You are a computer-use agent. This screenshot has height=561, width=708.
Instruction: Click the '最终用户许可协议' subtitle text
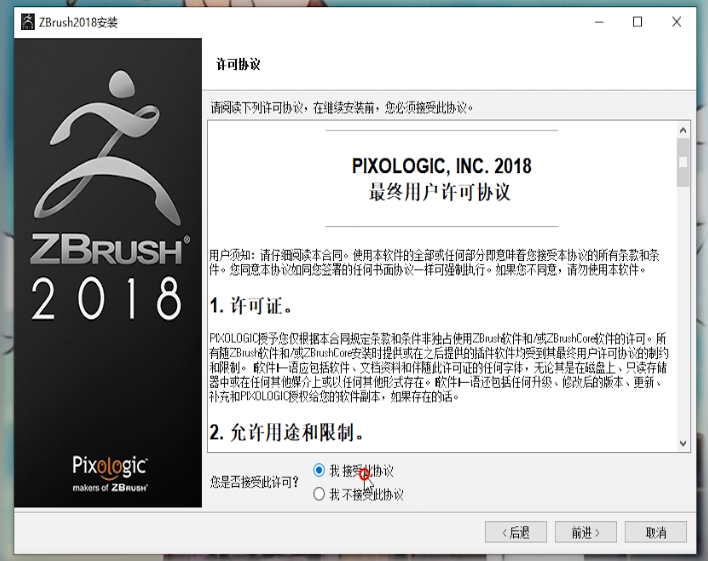[x=440, y=192]
